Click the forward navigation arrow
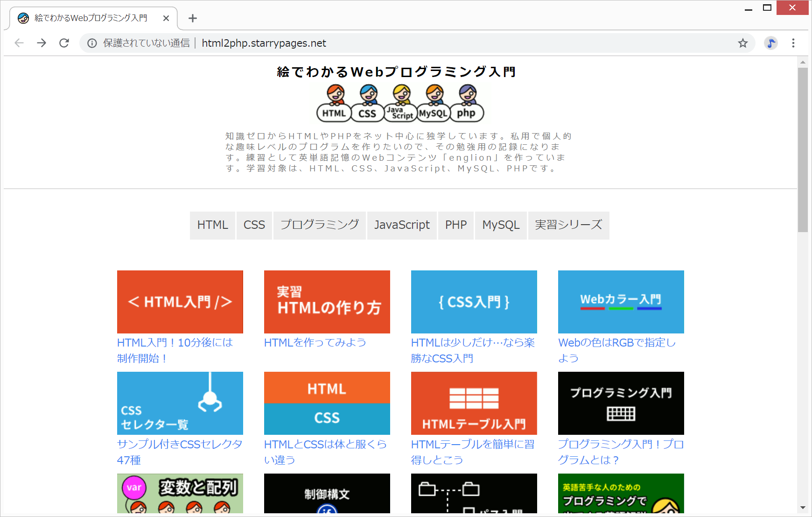Screen dimensions: 812x517 (42, 43)
